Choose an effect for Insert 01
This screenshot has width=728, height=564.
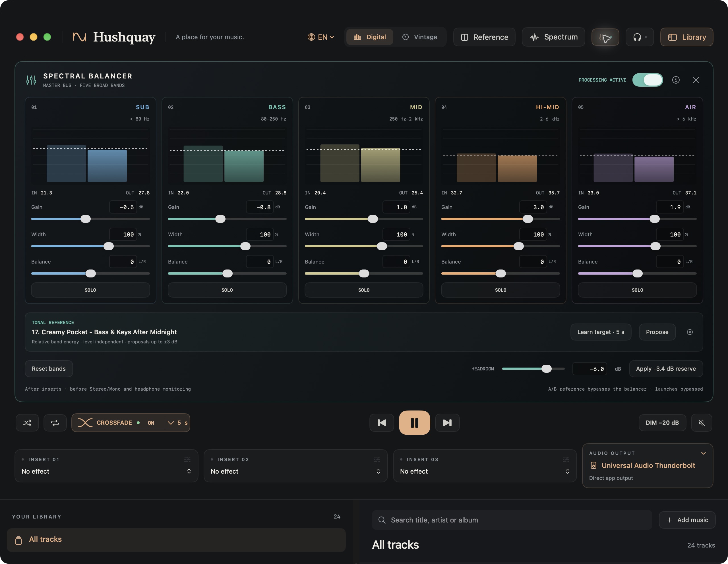pyautogui.click(x=106, y=471)
